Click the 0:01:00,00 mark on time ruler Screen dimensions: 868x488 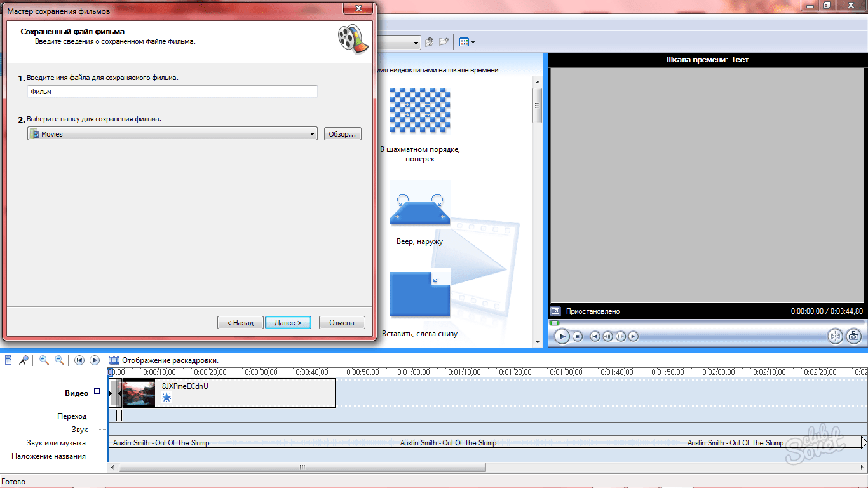click(x=414, y=372)
